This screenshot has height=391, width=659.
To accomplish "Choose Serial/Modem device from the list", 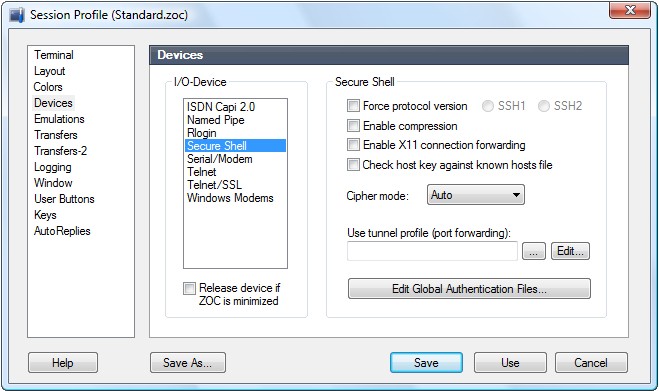I will pyautogui.click(x=220, y=159).
